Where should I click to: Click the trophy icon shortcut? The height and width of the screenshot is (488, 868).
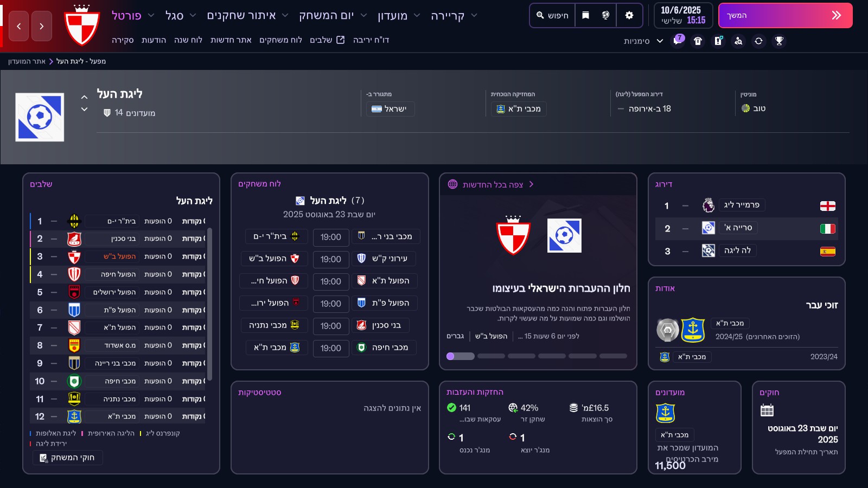(779, 41)
